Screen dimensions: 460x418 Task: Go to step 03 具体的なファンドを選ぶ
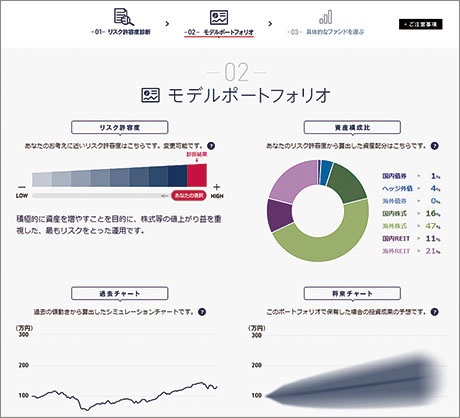[325, 32]
